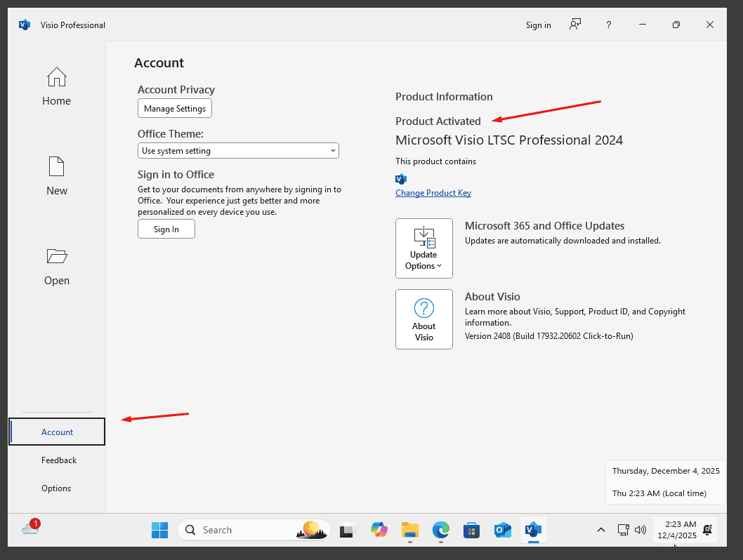Launch Outlook from the taskbar
This screenshot has width=743, height=560.
pos(502,530)
